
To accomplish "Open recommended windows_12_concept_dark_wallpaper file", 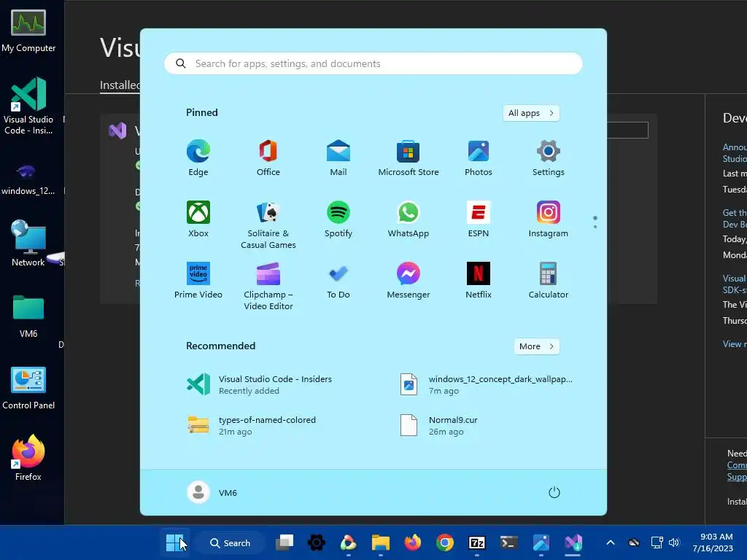I will coord(485,384).
